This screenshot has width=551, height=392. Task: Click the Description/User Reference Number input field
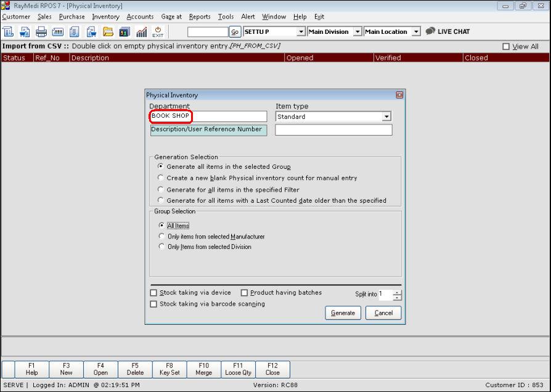(x=333, y=129)
